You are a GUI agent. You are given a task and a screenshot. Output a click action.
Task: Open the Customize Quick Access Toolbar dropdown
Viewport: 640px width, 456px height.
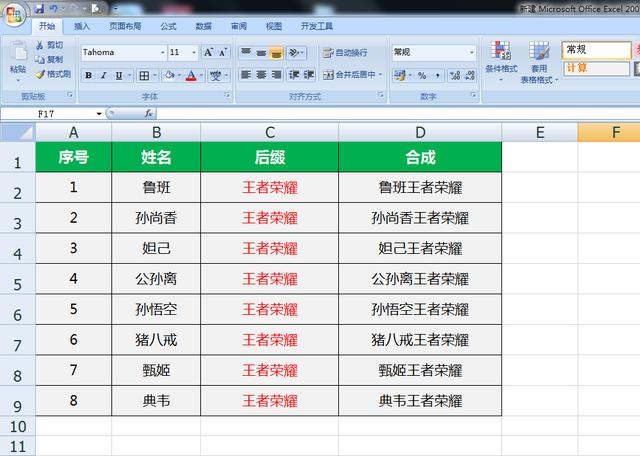(x=116, y=8)
